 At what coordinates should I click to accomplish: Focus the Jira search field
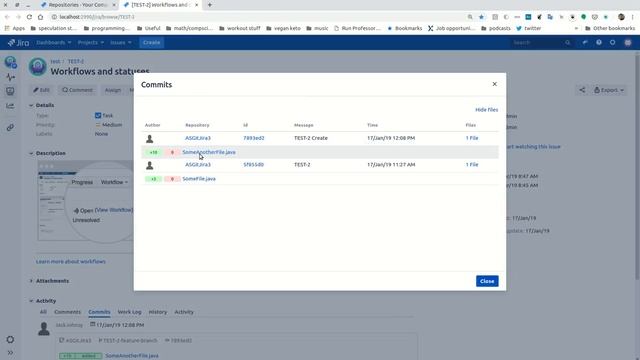tap(541, 42)
